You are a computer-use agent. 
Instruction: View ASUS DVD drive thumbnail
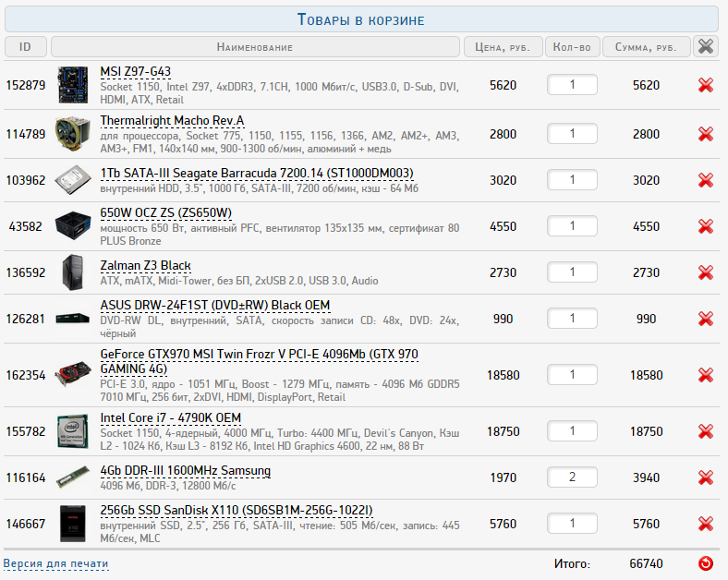pos(73,319)
